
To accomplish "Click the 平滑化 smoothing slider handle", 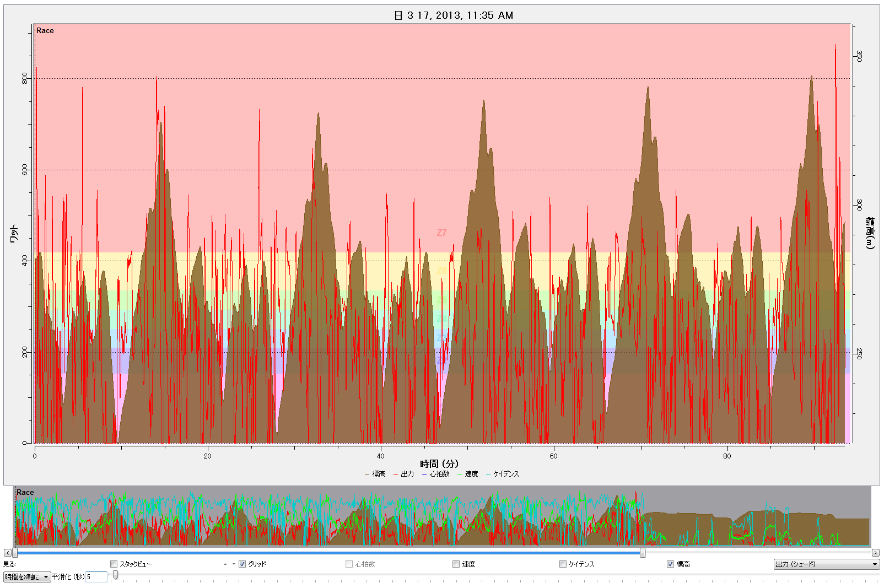I will point(115,575).
